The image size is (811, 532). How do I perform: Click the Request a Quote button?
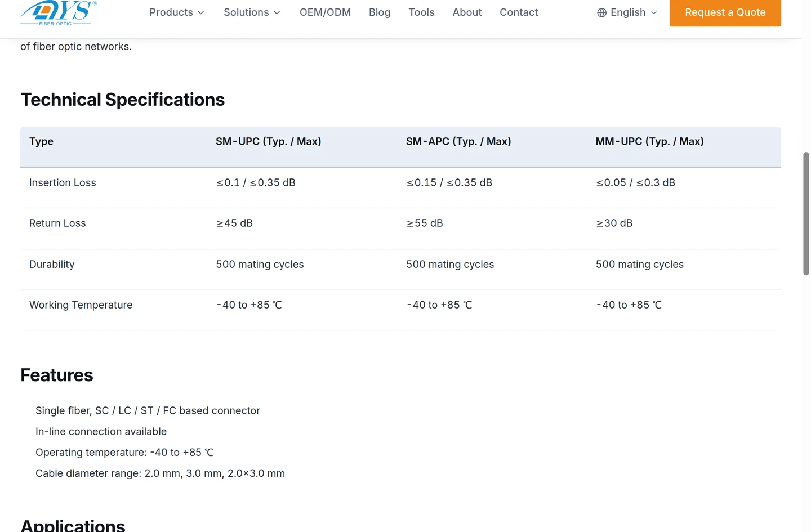point(725,12)
